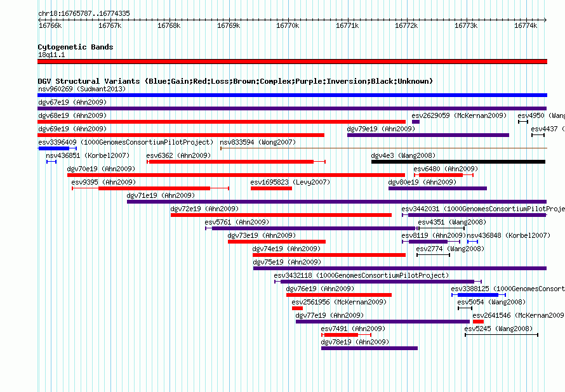Click the esv6480 (Ahn2009) label

point(446,169)
